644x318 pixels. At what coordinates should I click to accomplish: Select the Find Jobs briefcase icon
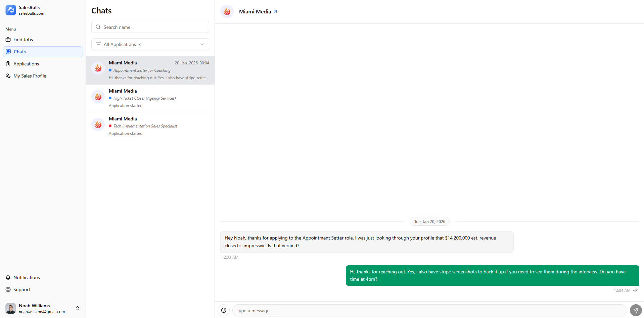(x=8, y=40)
